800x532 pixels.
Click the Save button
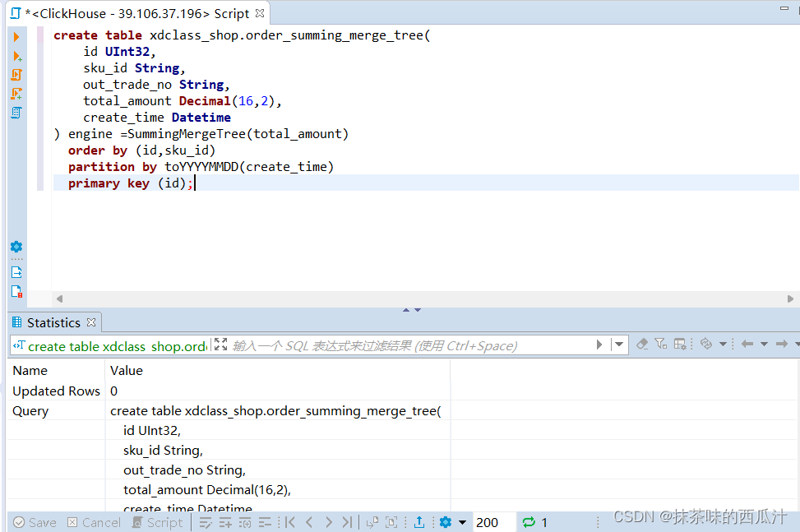point(35,522)
